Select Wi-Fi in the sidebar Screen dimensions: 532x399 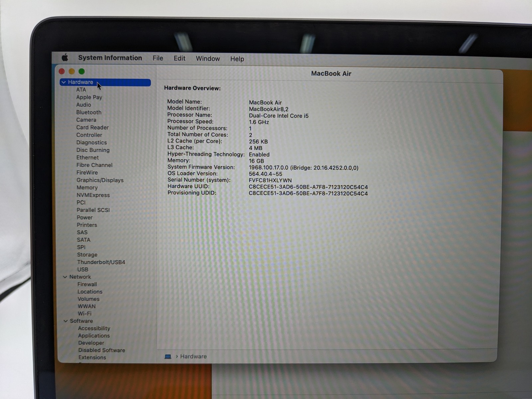(x=84, y=314)
